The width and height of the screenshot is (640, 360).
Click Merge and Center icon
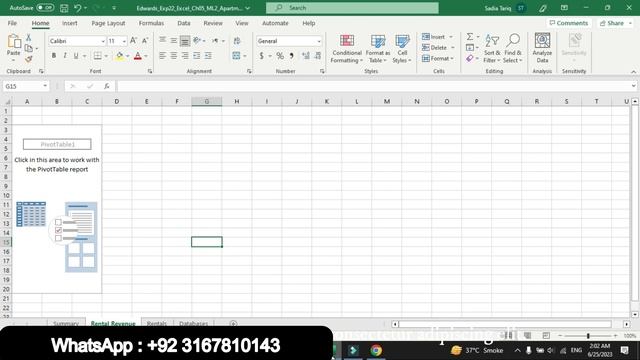(x=236, y=56)
